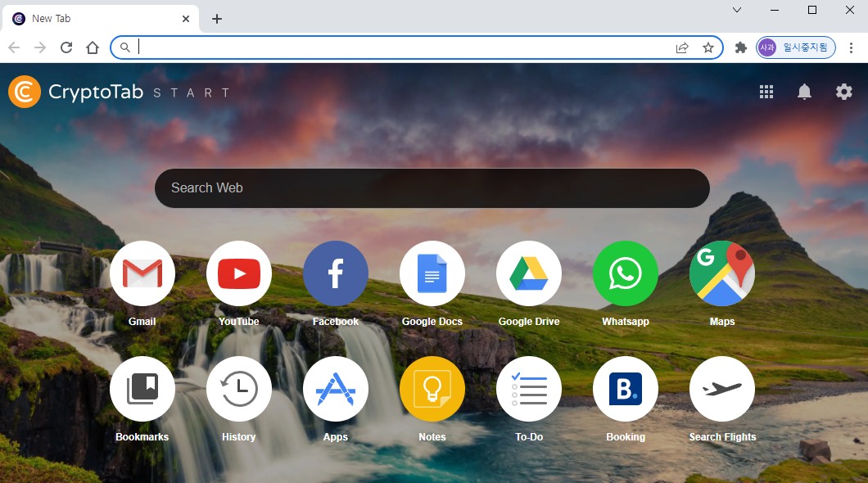Open the To-Do shortcut icon
The image size is (868, 483).
click(529, 389)
